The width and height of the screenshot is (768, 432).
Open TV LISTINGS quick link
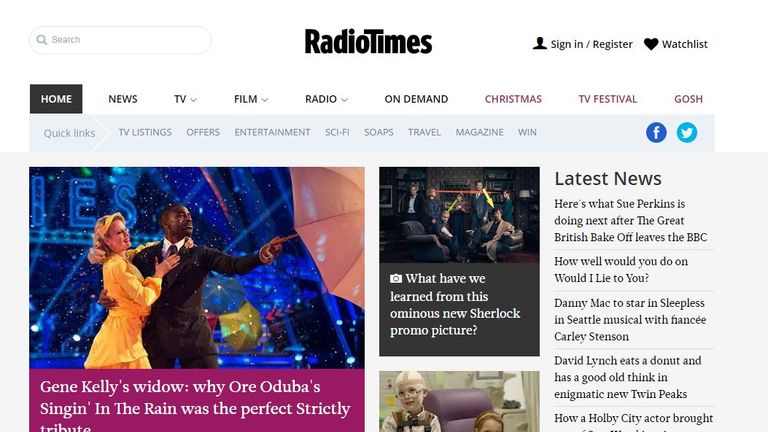click(145, 132)
